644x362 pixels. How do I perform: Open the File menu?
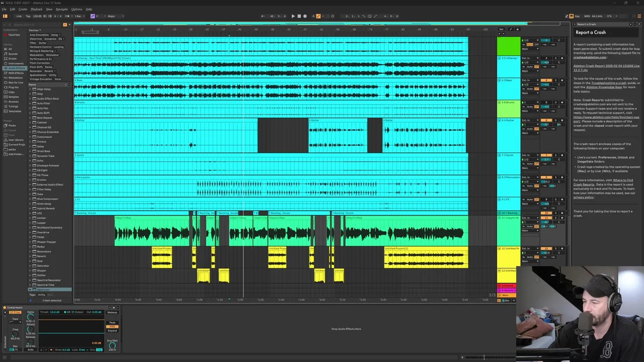tap(4, 9)
